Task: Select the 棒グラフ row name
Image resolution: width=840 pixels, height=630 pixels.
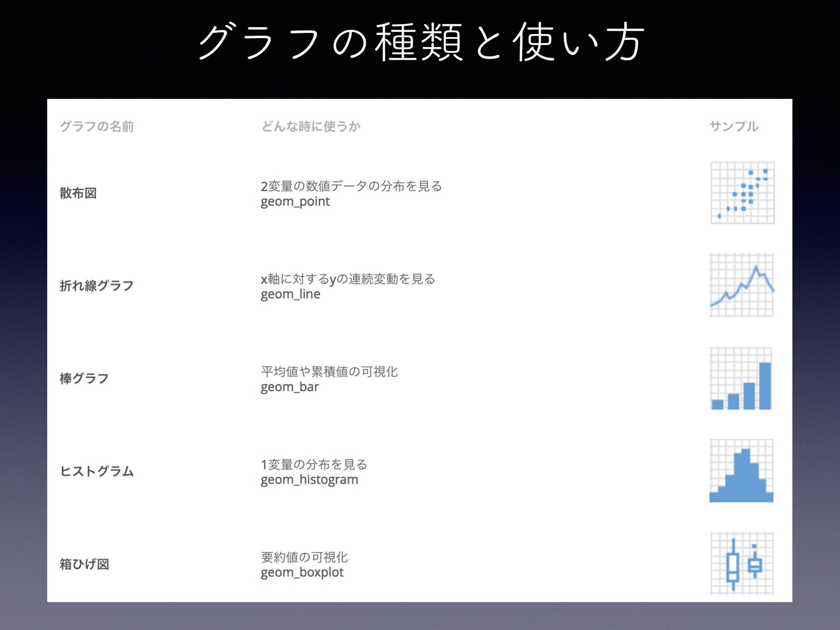Action: 84,378
